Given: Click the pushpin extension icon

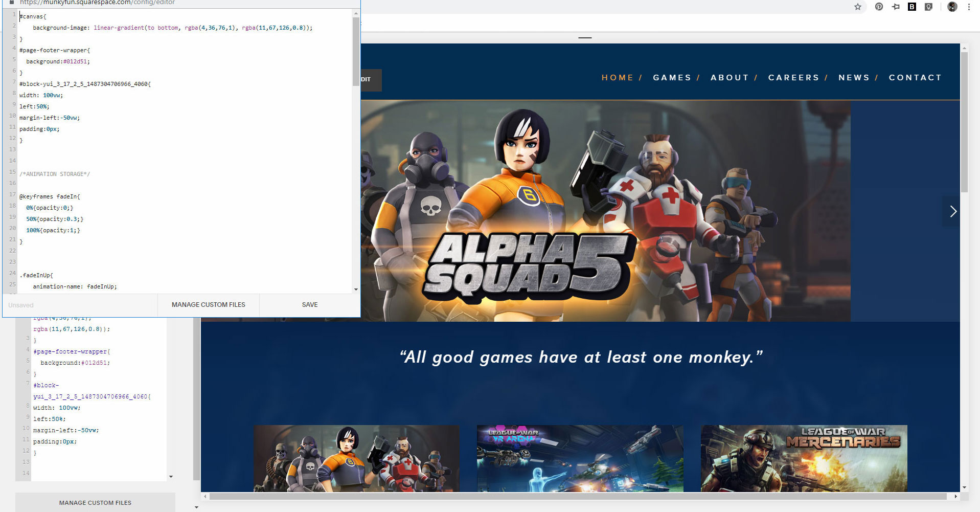Looking at the screenshot, I should pos(896,7).
